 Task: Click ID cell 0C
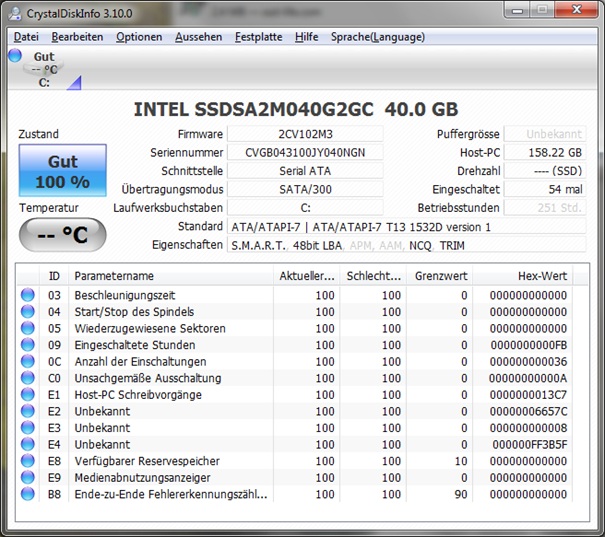54,362
